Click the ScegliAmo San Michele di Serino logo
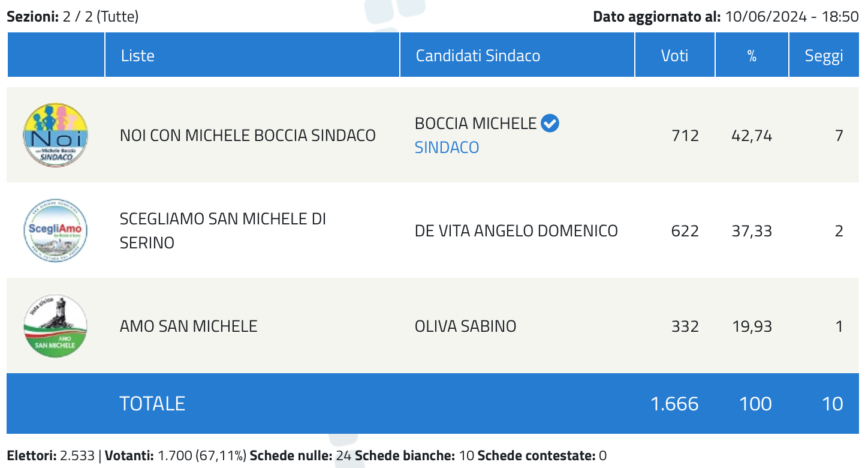The image size is (868, 468). pyautogui.click(x=55, y=230)
